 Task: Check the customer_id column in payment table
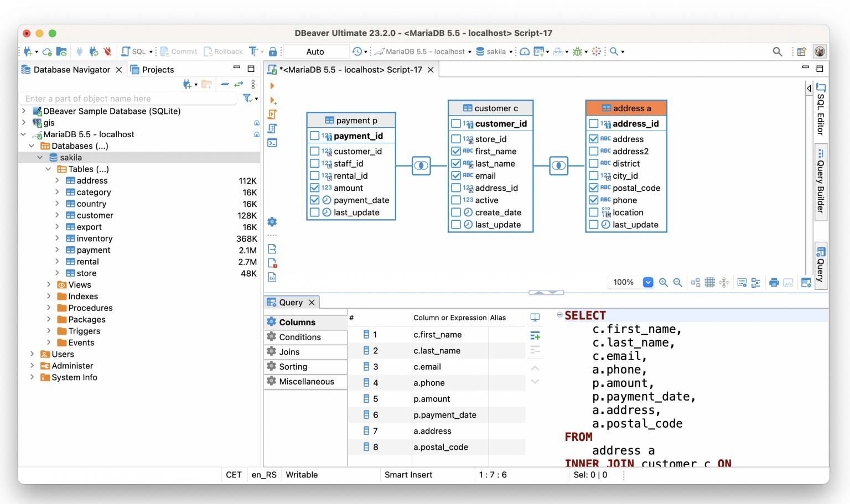coord(314,151)
